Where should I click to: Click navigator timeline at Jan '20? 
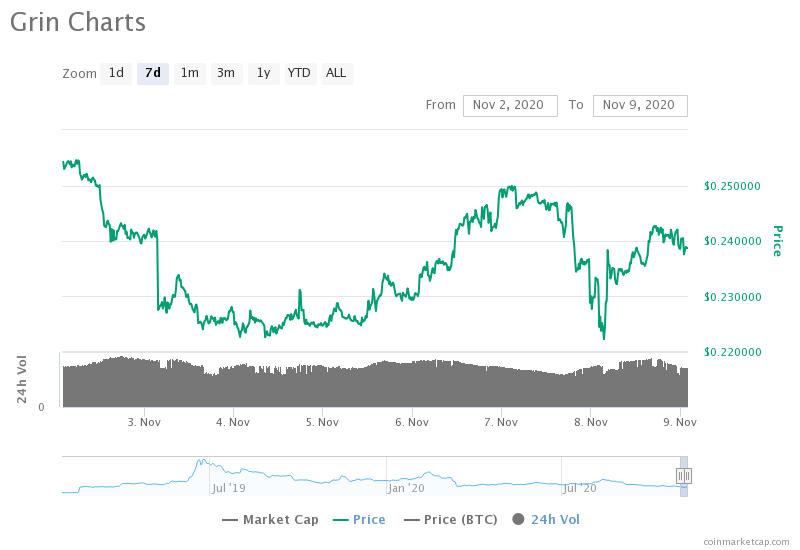(406, 488)
